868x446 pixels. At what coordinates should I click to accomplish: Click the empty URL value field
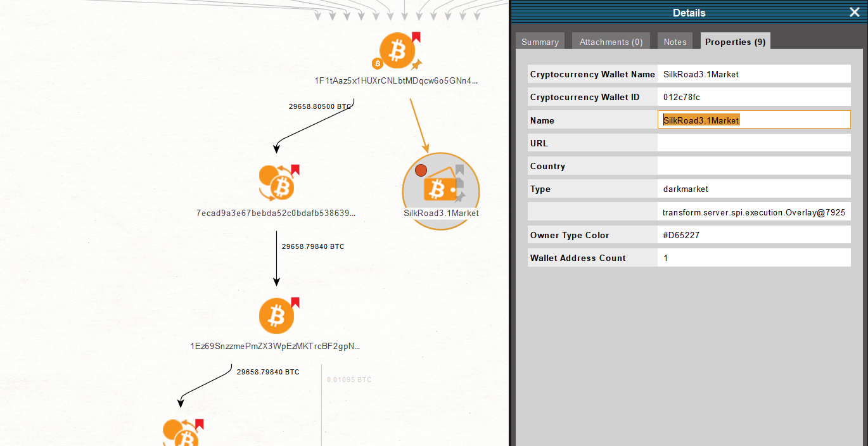tap(754, 143)
